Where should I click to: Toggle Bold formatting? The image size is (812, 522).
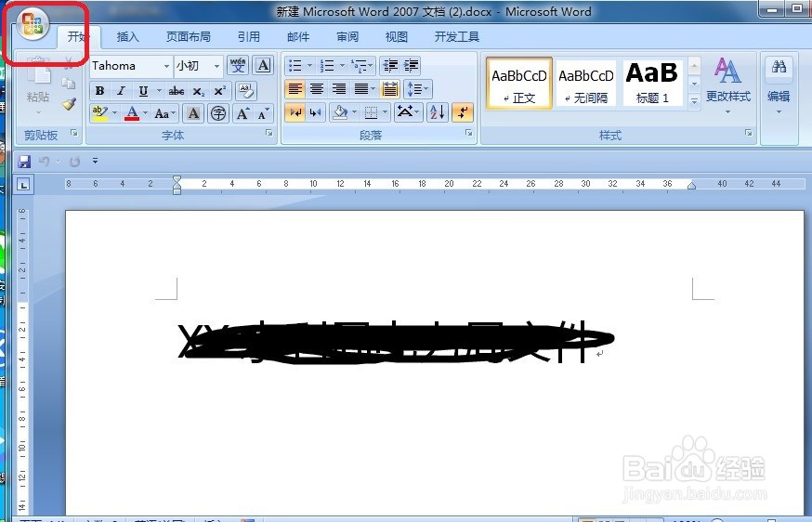pyautogui.click(x=99, y=91)
